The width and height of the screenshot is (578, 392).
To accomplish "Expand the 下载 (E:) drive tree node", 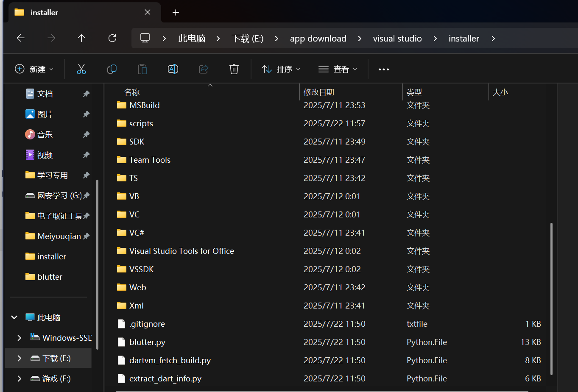I will tap(20, 358).
